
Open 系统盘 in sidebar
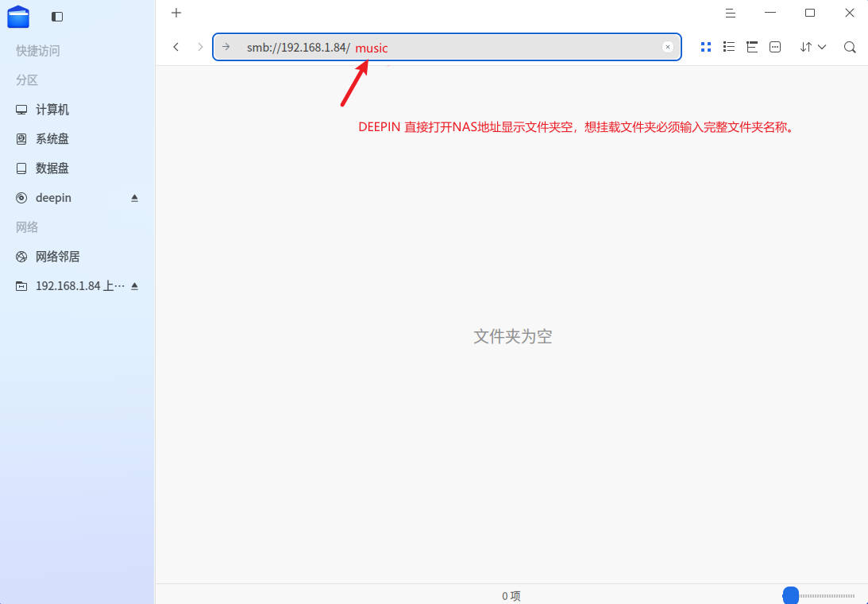77,139
